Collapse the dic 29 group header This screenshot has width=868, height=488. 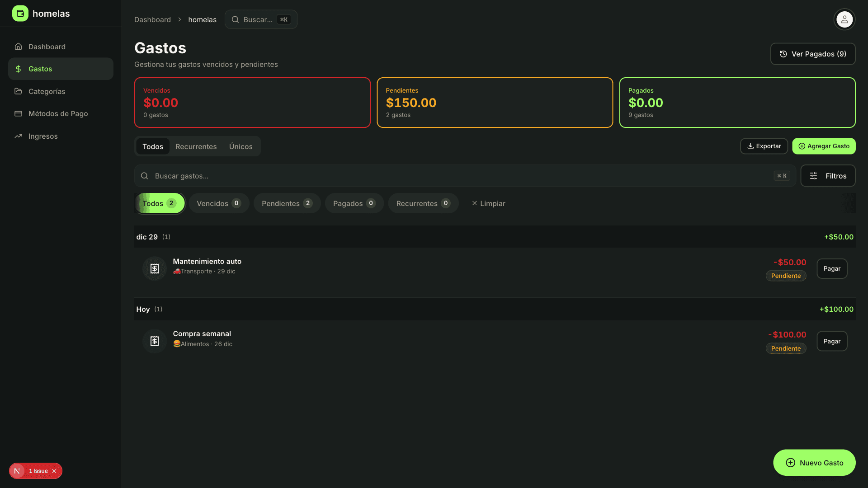pos(147,237)
